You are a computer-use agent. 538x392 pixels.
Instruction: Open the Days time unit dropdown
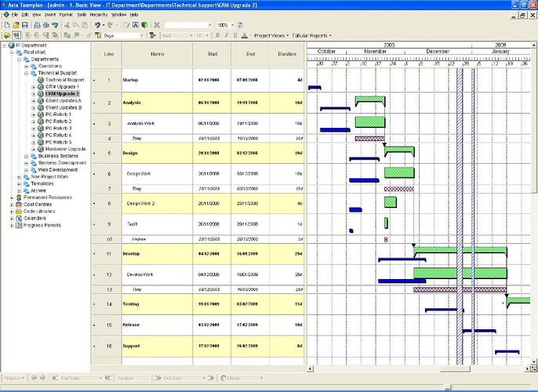pyautogui.click(x=142, y=35)
